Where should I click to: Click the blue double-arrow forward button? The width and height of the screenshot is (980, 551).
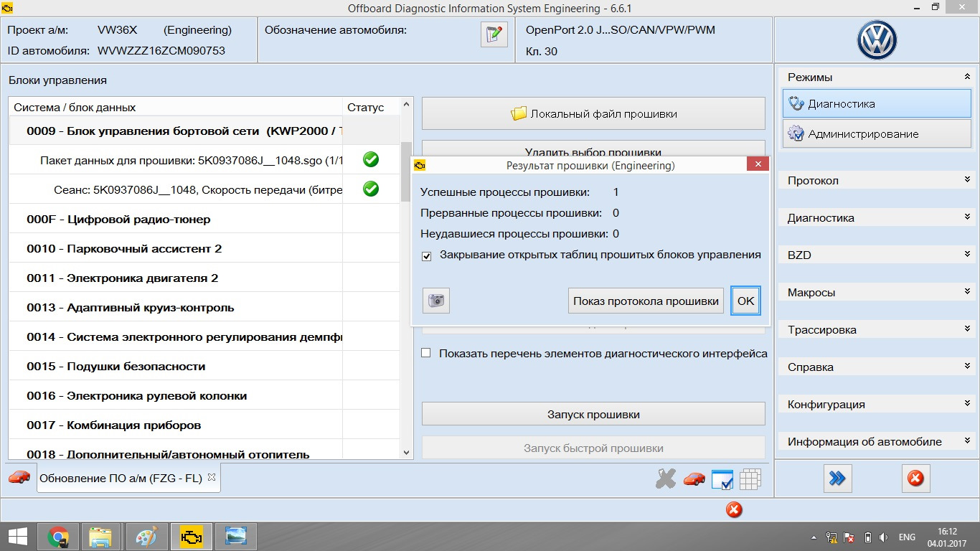[x=837, y=479]
